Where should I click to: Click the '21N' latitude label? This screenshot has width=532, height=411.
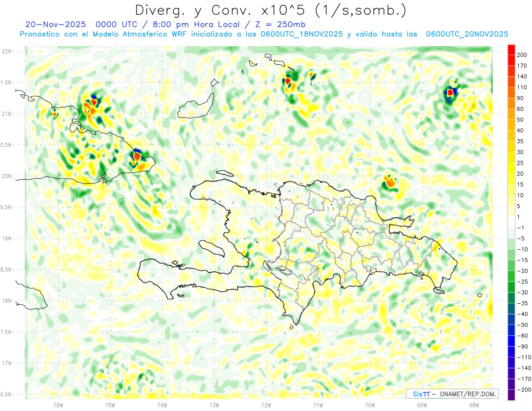coord(7,114)
